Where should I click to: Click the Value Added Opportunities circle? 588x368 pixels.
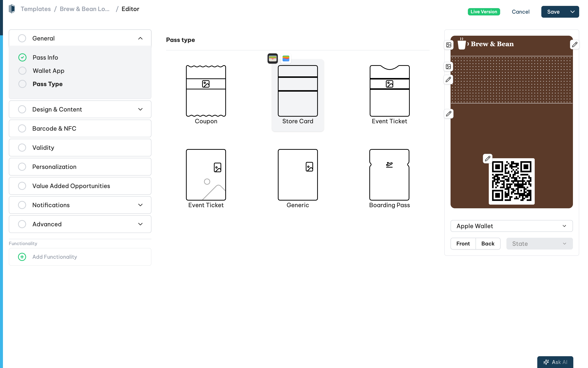(22, 186)
